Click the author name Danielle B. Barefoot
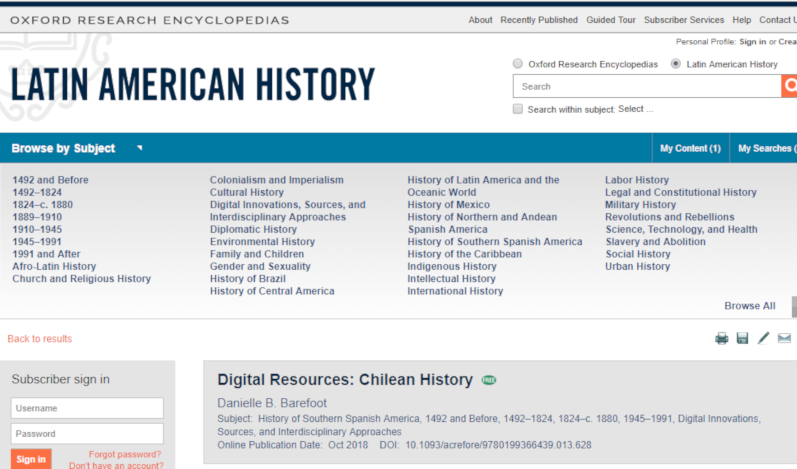Screen dimensions: 797x469 (272, 403)
